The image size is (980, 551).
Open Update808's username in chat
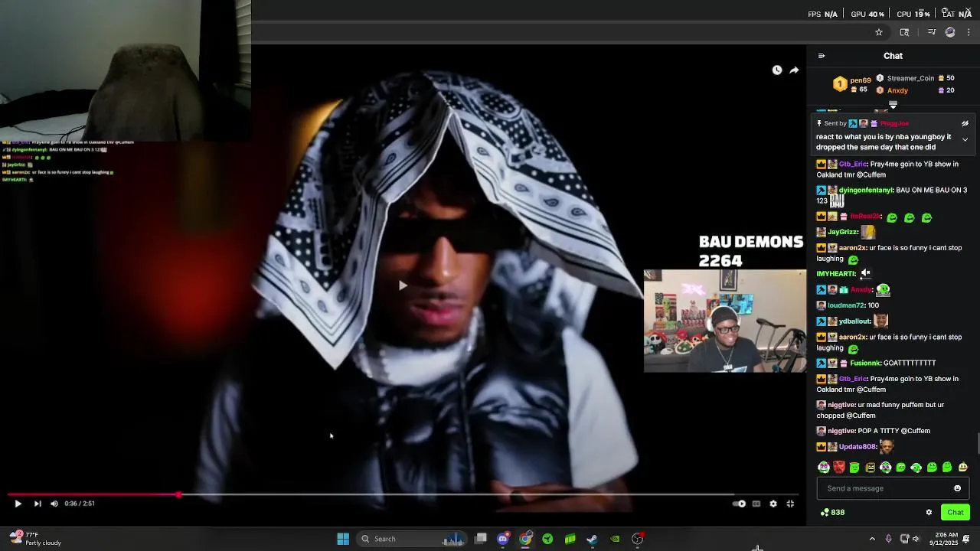coord(857,446)
